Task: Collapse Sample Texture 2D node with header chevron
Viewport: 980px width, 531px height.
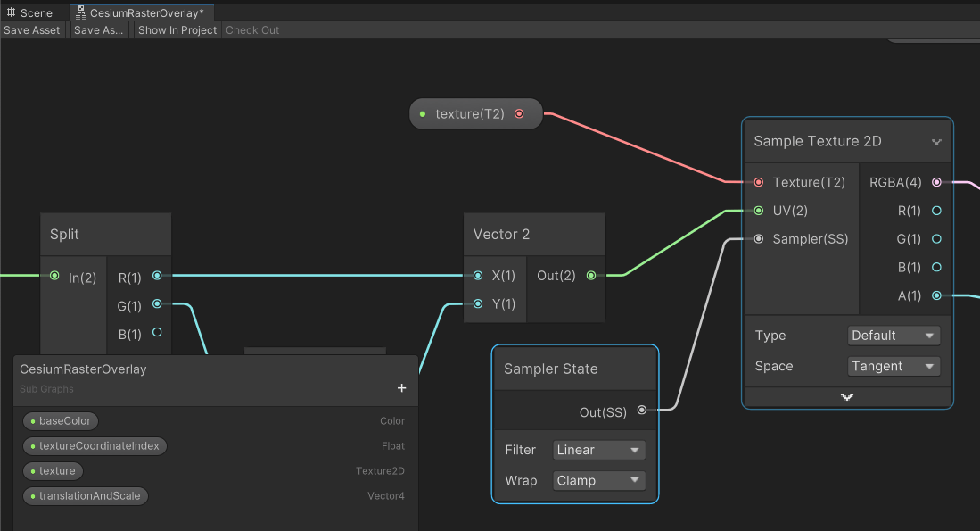Action: [936, 142]
